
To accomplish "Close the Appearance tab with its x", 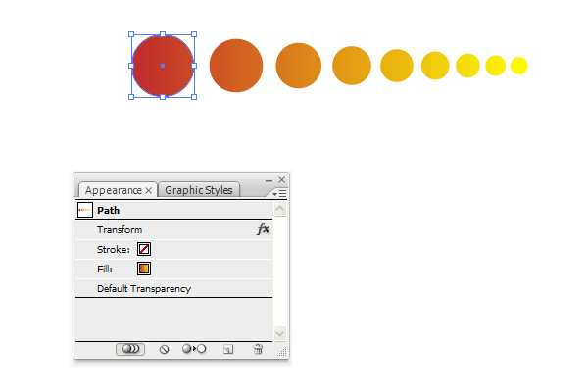I will click(x=149, y=190).
